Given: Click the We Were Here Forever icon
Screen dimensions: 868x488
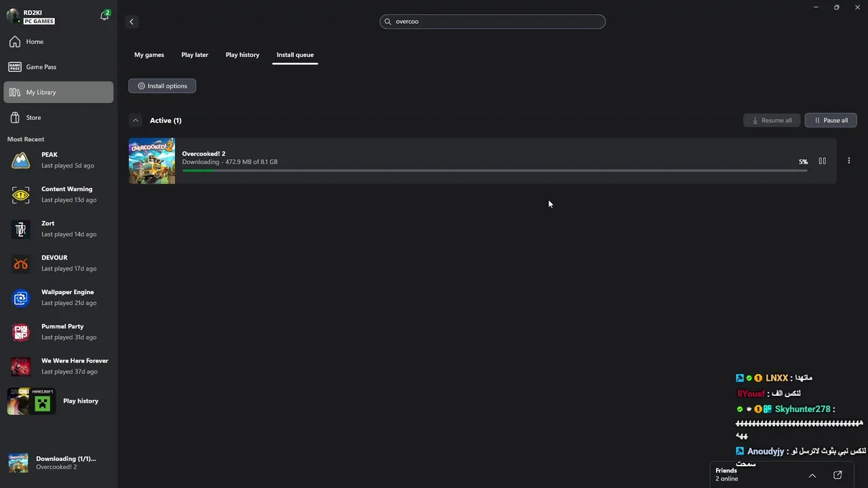Looking at the screenshot, I should click(21, 367).
